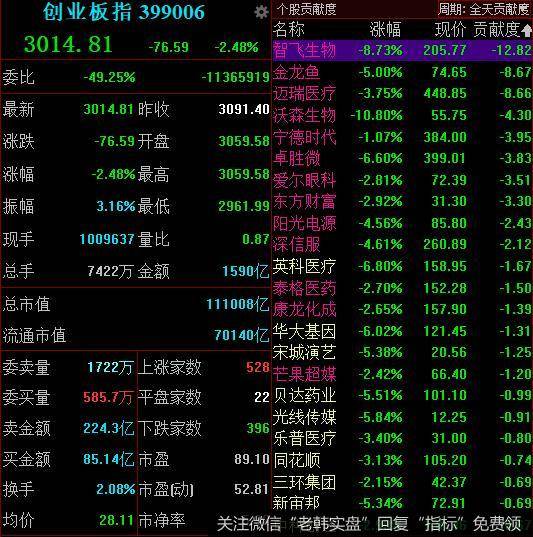Select the 泰格医药 stock row
The width and height of the screenshot is (533, 537).
(x=402, y=288)
